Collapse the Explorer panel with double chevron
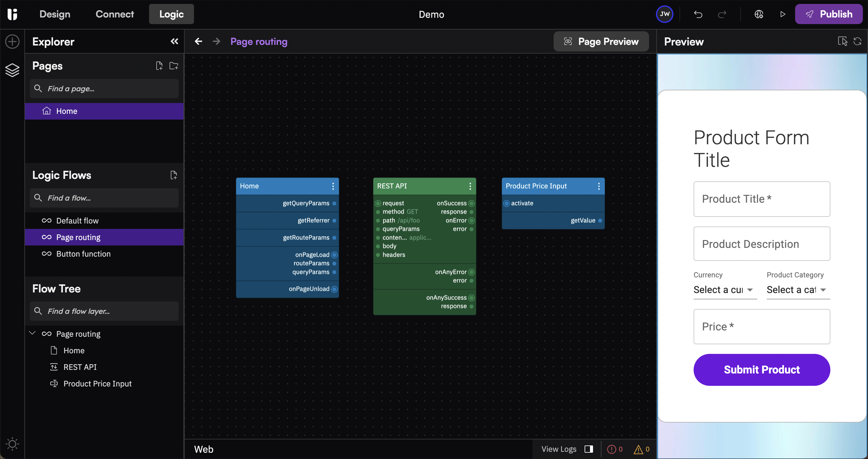This screenshot has width=868, height=459. click(x=174, y=42)
